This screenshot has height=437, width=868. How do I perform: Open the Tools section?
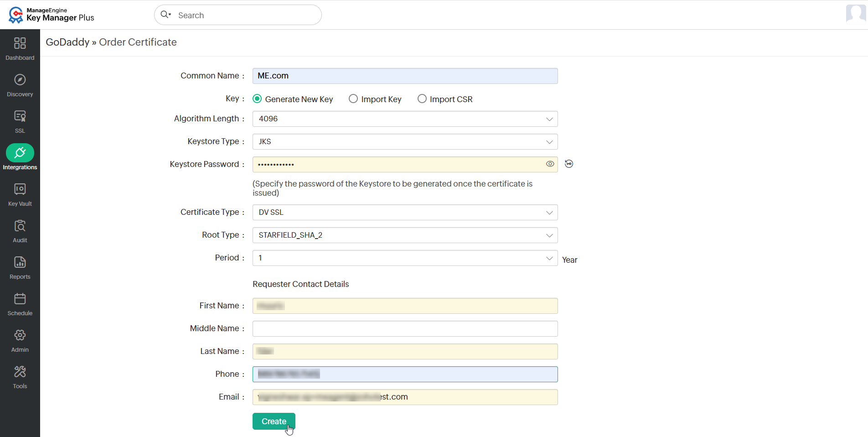coord(20,377)
